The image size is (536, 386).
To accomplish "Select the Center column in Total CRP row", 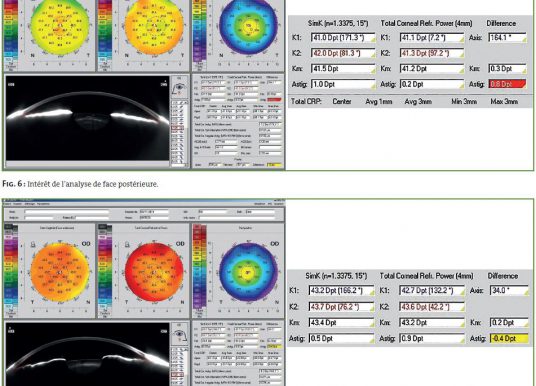I will click(x=341, y=102).
